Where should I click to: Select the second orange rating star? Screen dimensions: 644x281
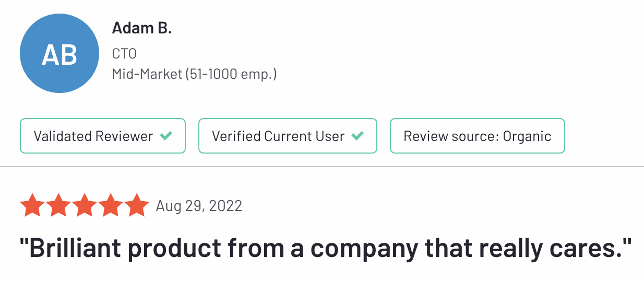58,205
